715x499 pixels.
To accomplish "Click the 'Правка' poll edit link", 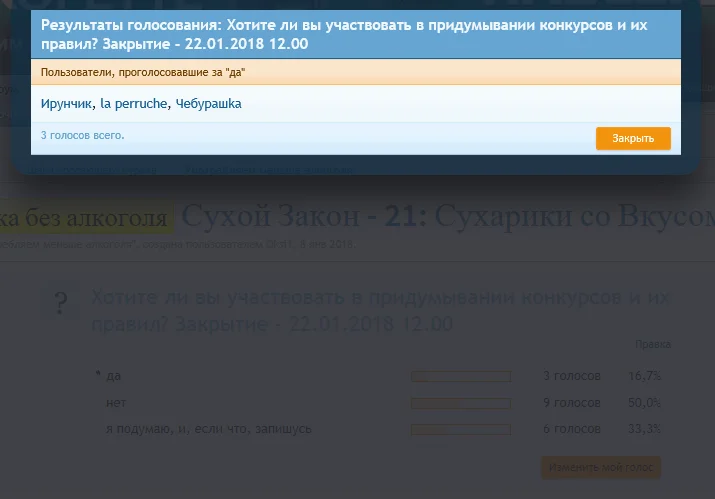I will pos(653,344).
